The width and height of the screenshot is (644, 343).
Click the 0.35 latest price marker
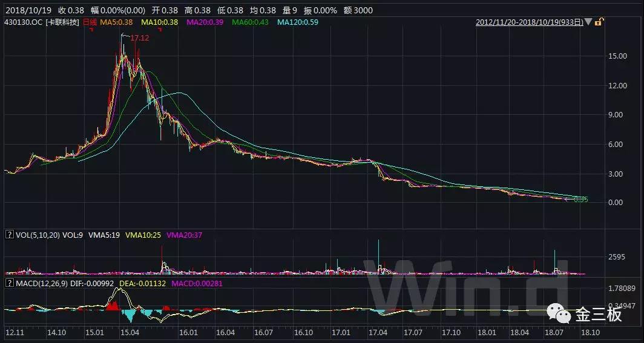coord(580,199)
